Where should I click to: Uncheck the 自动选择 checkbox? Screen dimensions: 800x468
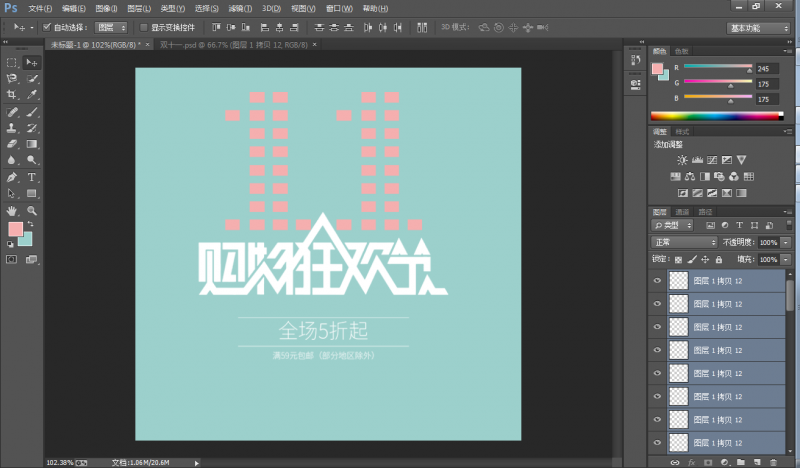[x=47, y=28]
